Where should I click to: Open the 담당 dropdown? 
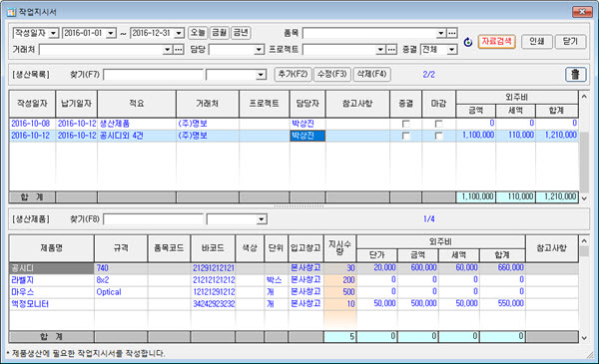pyautogui.click(x=259, y=50)
